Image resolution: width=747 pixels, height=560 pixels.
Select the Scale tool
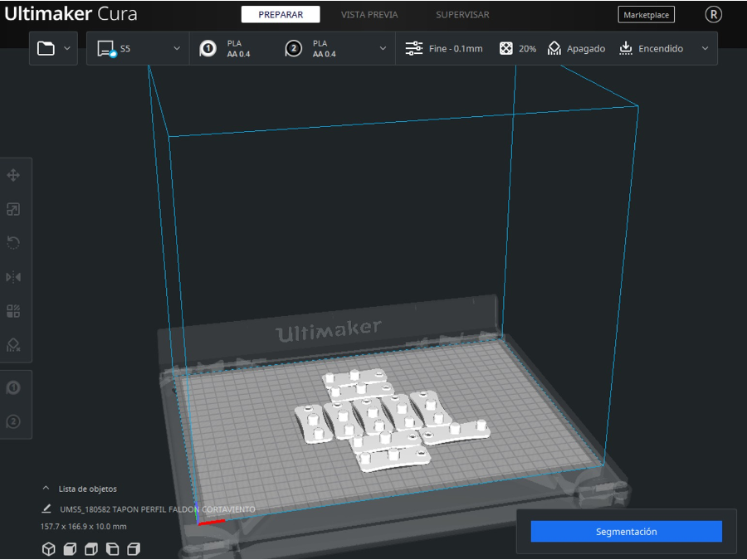click(x=13, y=209)
